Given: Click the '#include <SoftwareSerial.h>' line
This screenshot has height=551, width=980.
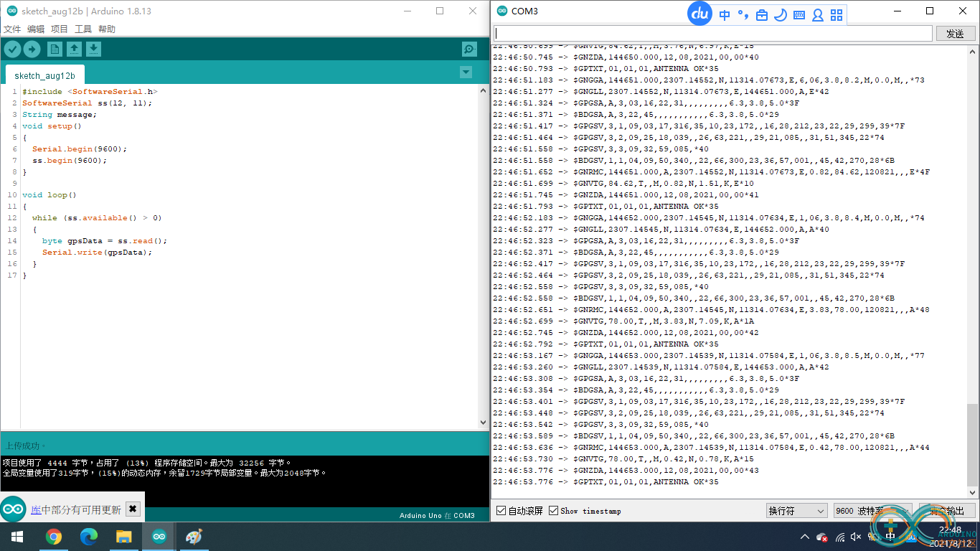Looking at the screenshot, I should (90, 92).
